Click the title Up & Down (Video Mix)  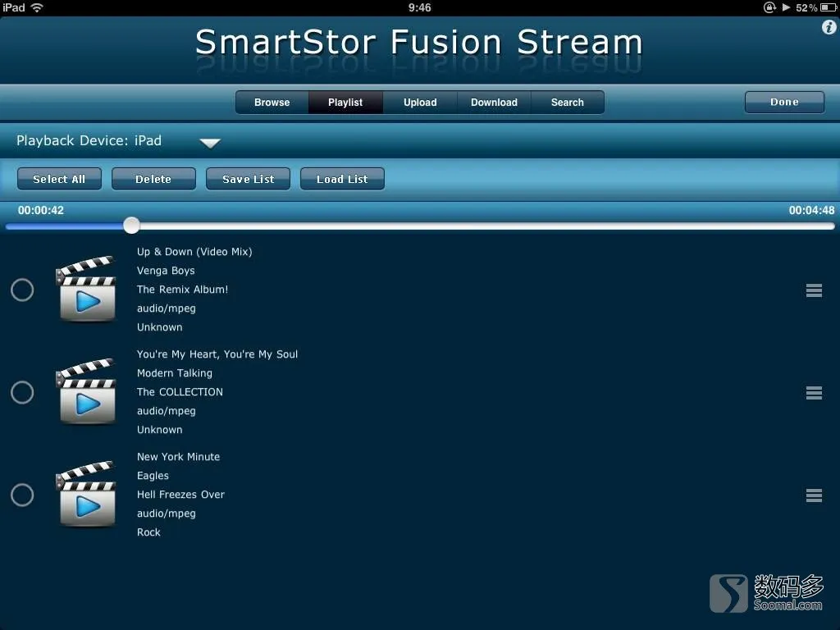coord(194,252)
